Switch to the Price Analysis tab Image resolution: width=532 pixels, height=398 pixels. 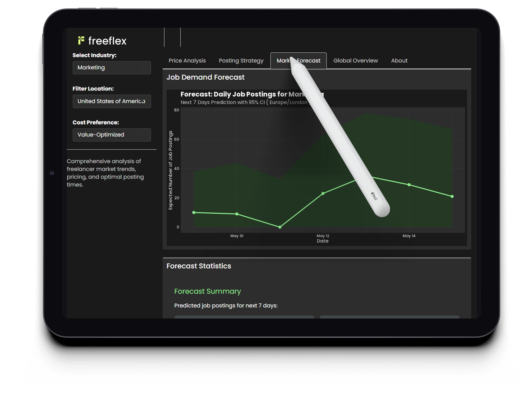pos(187,61)
